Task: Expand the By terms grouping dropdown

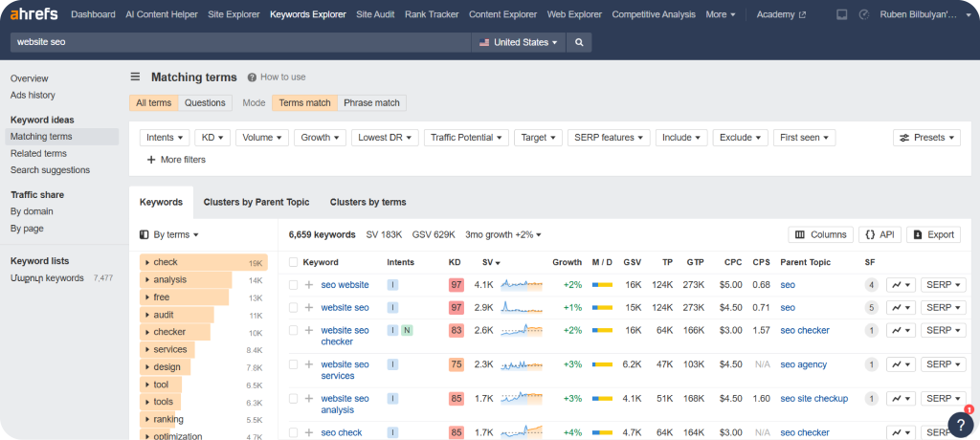Action: tap(169, 235)
